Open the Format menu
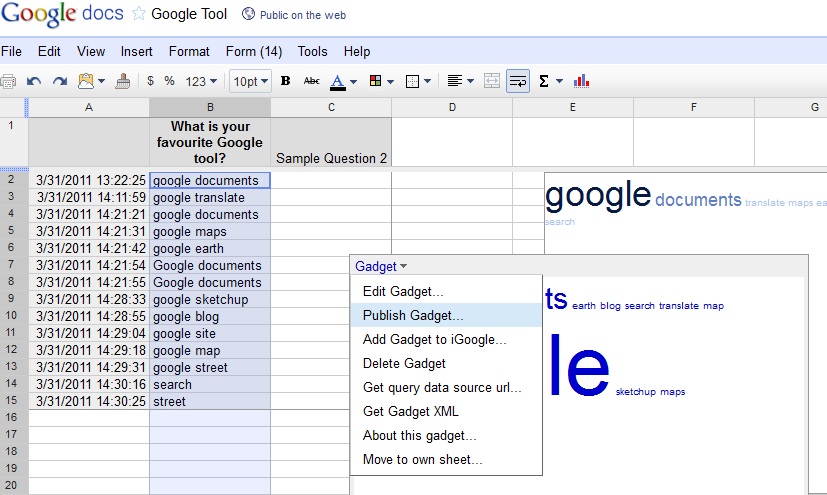The image size is (827, 495). 189,52
